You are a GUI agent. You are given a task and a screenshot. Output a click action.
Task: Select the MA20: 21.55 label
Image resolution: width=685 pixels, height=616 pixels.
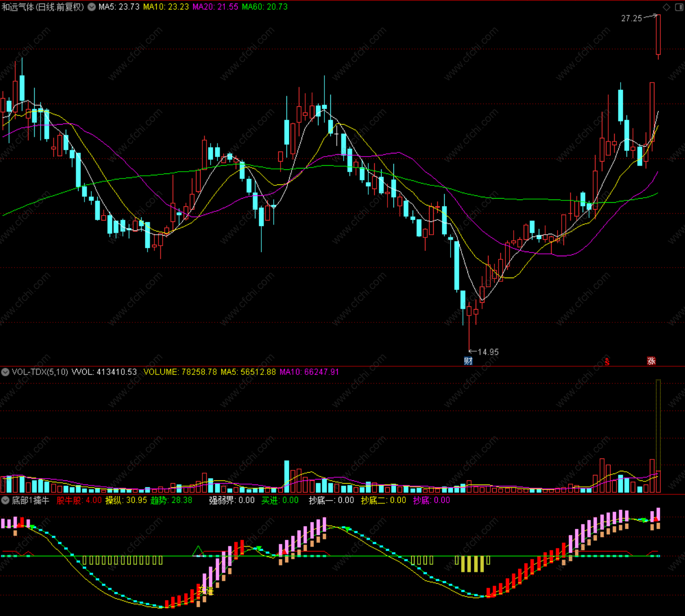pyautogui.click(x=215, y=7)
